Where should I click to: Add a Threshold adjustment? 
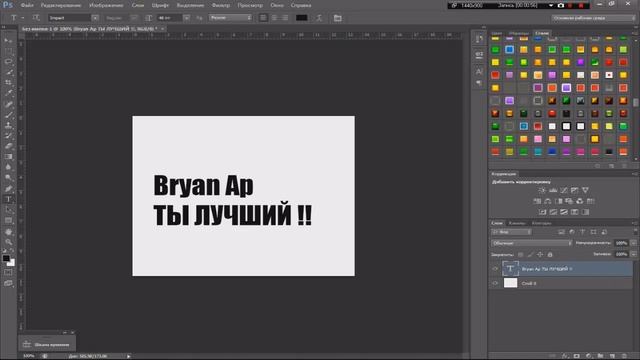(x=564, y=212)
